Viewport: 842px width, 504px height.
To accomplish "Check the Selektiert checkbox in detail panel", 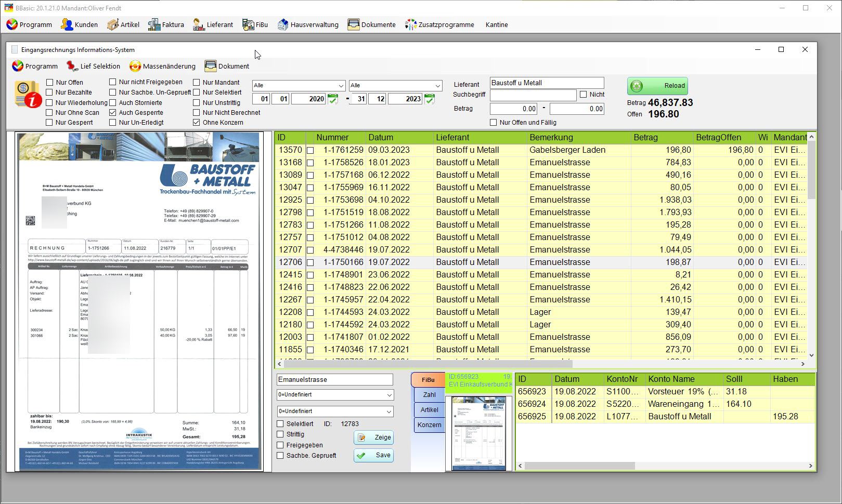I will click(280, 424).
